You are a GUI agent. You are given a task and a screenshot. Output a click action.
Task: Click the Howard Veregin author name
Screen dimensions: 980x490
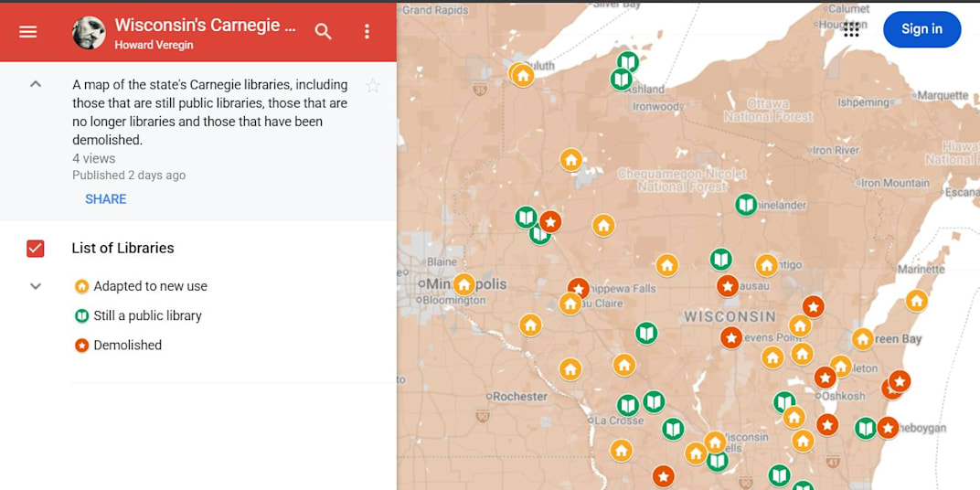click(154, 45)
